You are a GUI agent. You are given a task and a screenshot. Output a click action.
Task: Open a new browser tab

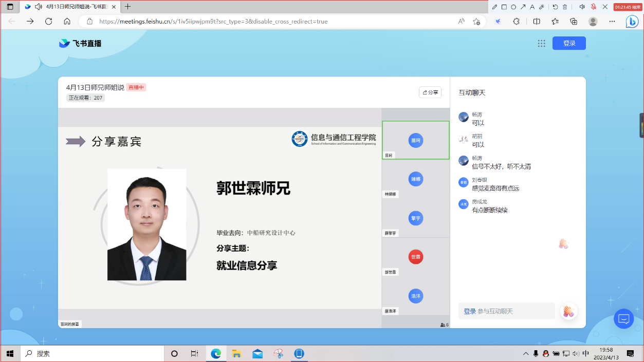click(128, 7)
